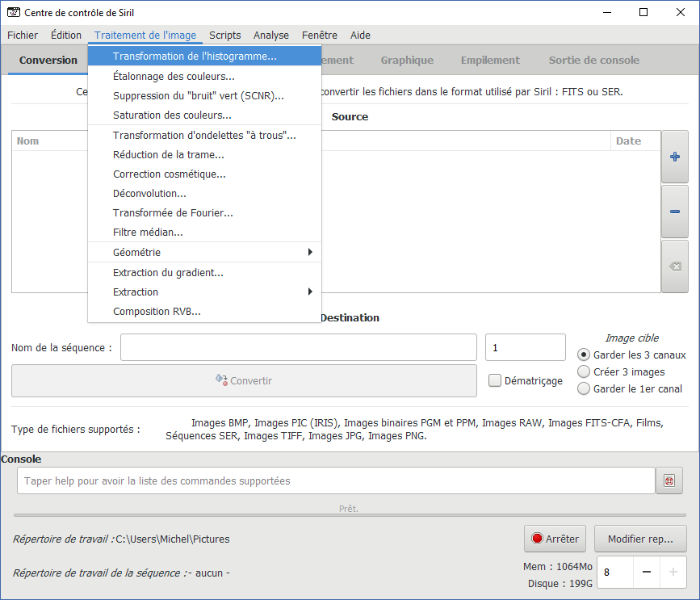Viewport: 700px width, 600px height.
Task: Switch to the Graphique tab
Action: tap(407, 61)
